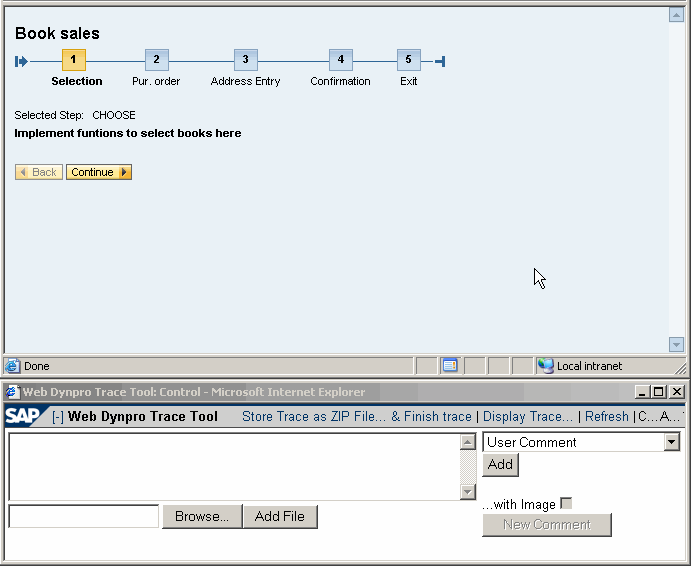Click the Selection step label
Viewport: 693px width, 568px height.
click(77, 81)
